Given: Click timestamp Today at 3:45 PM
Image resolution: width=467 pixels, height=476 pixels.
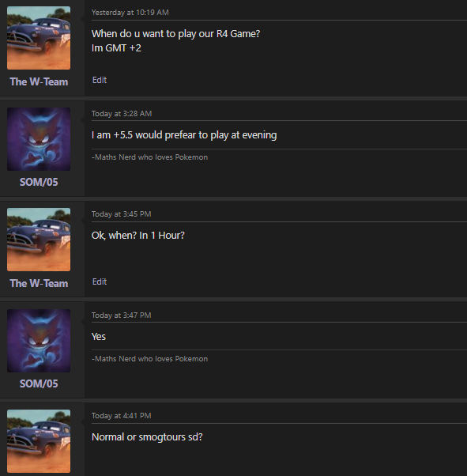Looking at the screenshot, I should pos(122,214).
